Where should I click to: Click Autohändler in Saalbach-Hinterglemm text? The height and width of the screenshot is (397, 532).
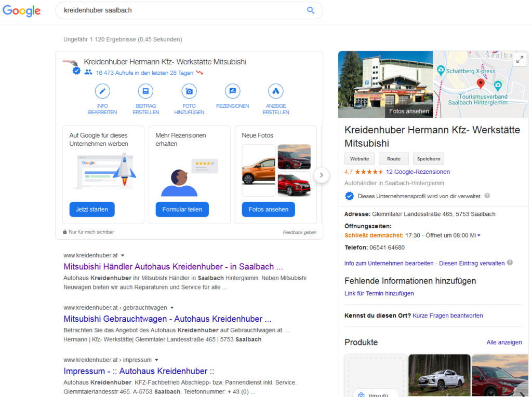coord(394,183)
